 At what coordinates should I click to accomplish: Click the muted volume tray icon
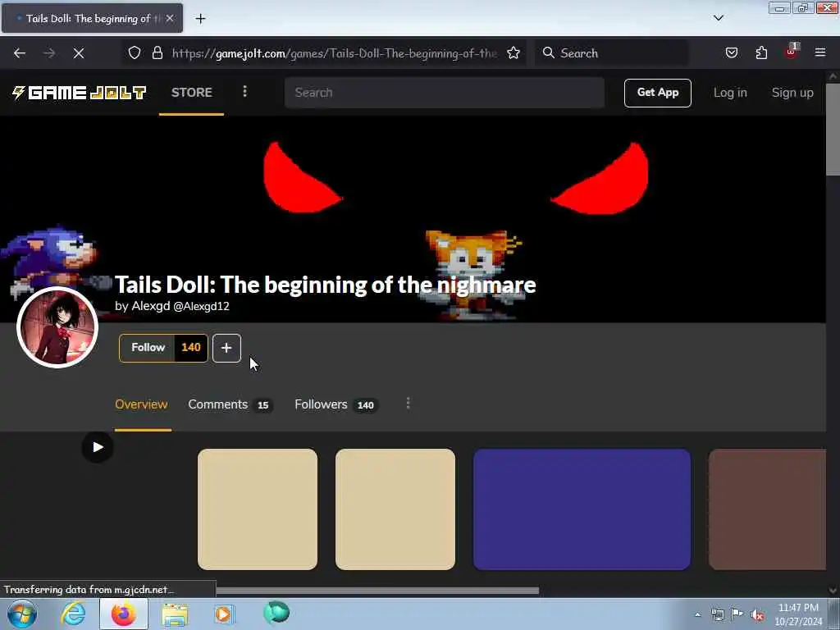point(757,614)
